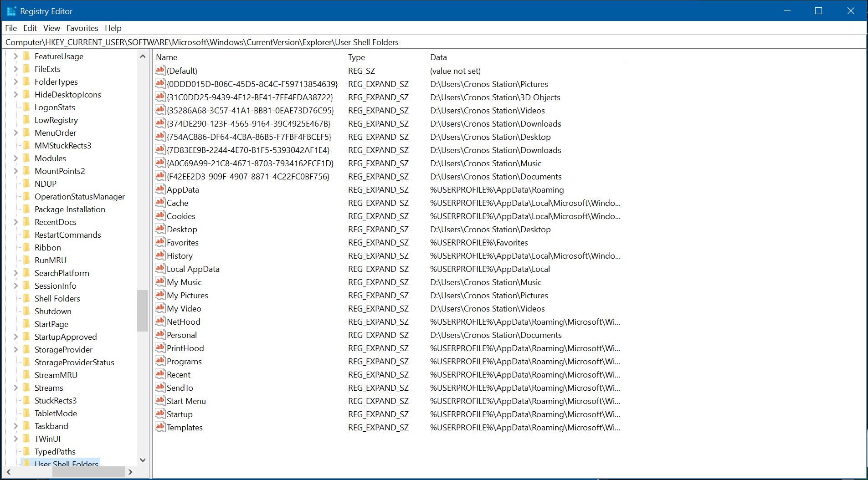The width and height of the screenshot is (868, 480).
Task: Click the %USERPROFILE%\Favorites data cell
Action: coord(479,242)
